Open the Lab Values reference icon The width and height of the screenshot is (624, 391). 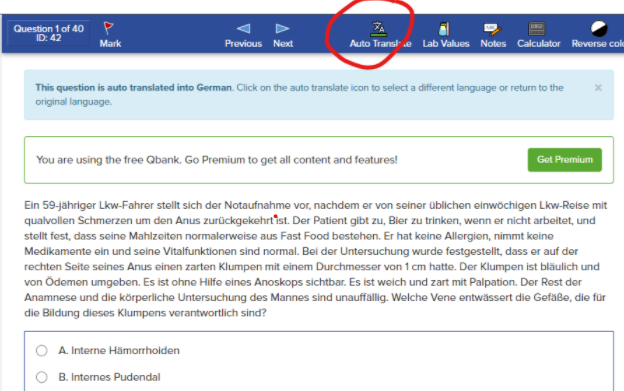[x=444, y=29]
